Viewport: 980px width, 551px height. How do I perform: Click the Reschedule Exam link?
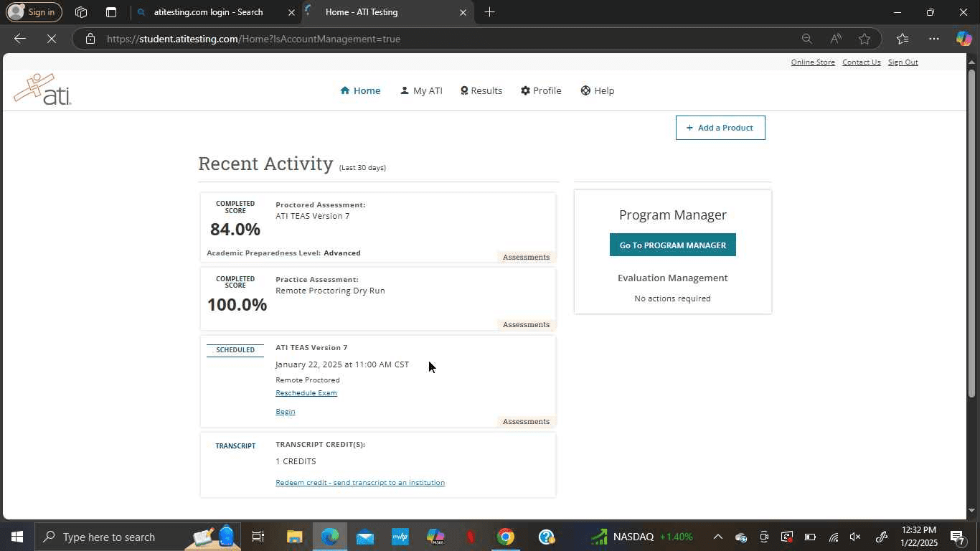tap(306, 393)
